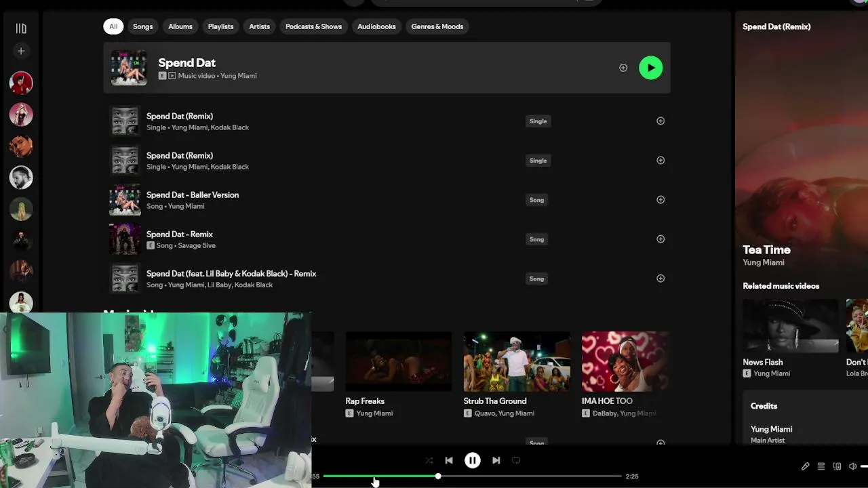Switch to the Playlists filter
The image size is (868, 488).
tap(220, 26)
